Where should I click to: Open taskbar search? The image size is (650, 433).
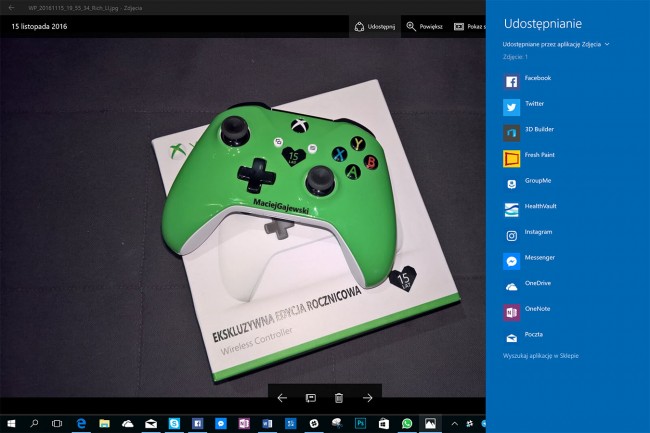click(x=34, y=423)
